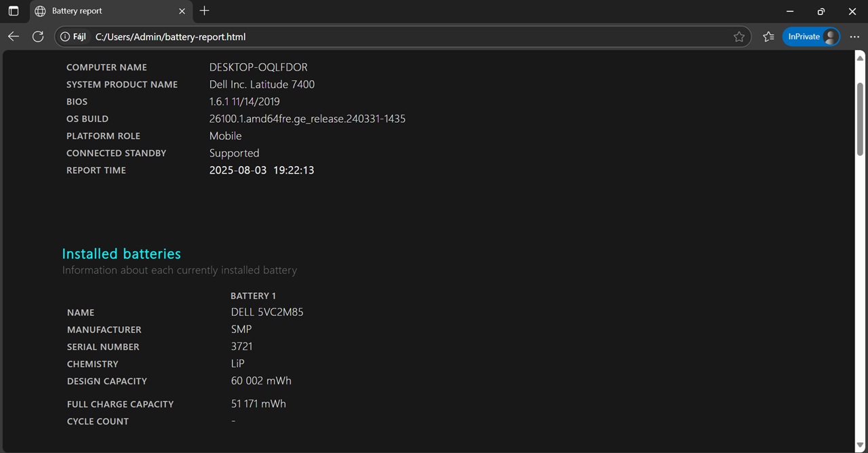Select the serial number 3721
868x453 pixels.
[241, 347]
